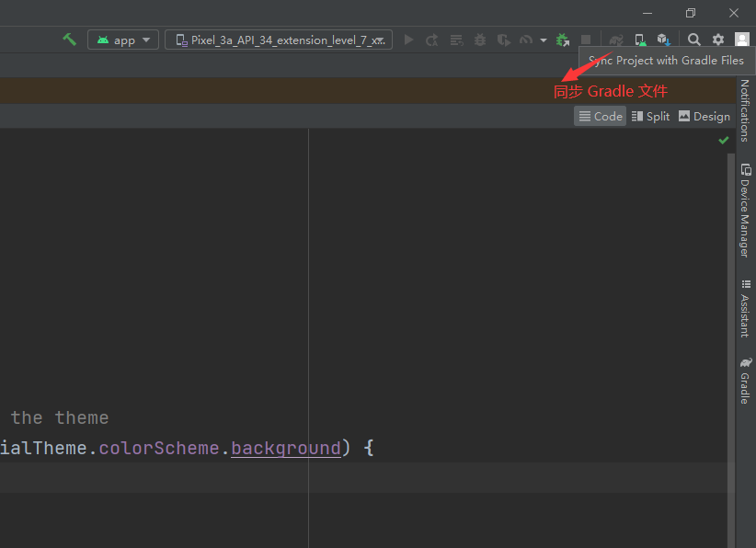The image size is (756, 548).
Task: Click the Make Project hammer icon
Action: pyautogui.click(x=69, y=40)
